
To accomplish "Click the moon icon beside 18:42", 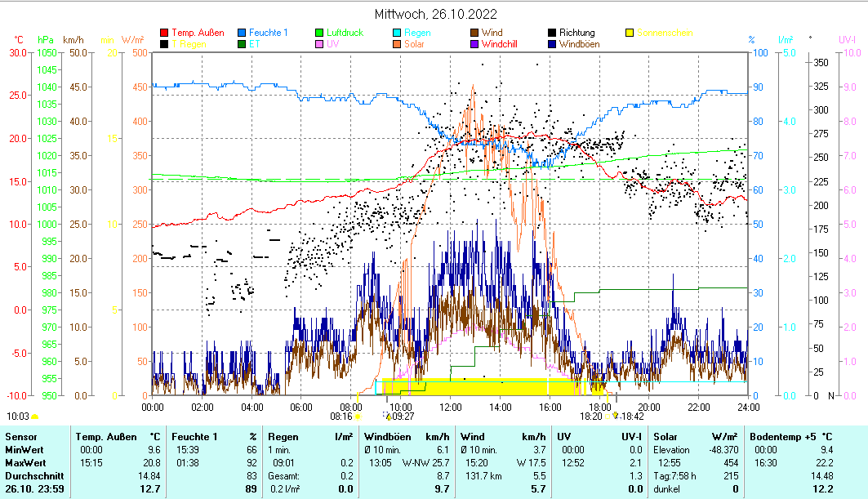I will tap(616, 416).
